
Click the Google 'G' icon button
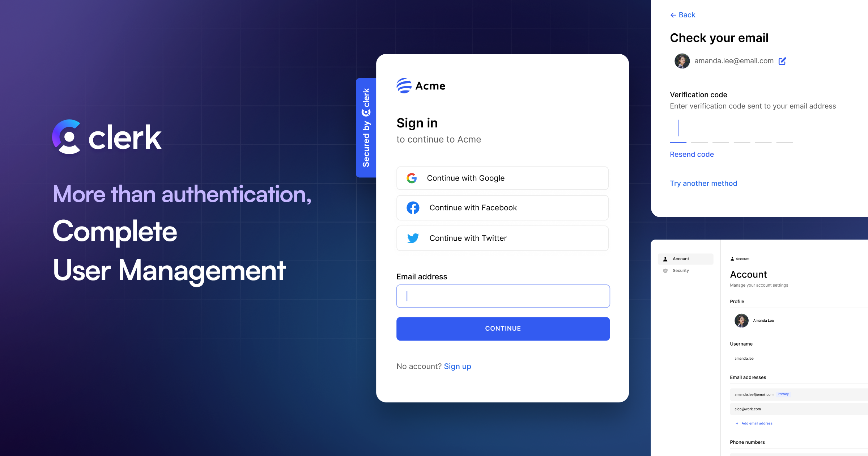[412, 178]
